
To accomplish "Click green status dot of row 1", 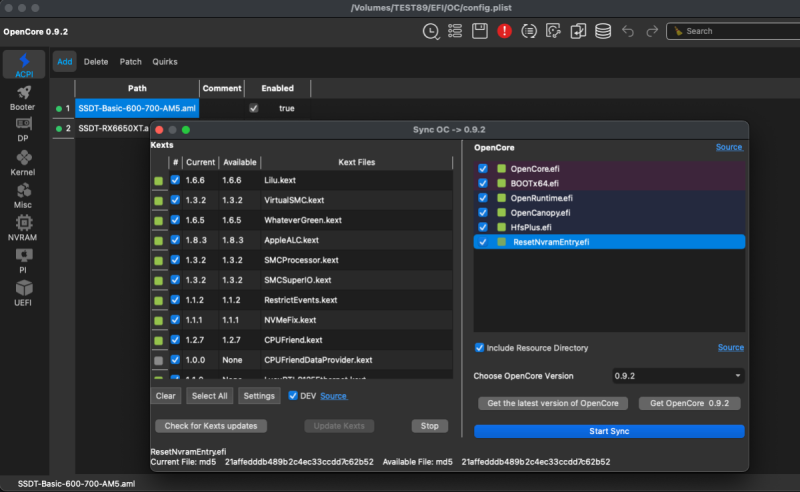I will coord(59,109).
